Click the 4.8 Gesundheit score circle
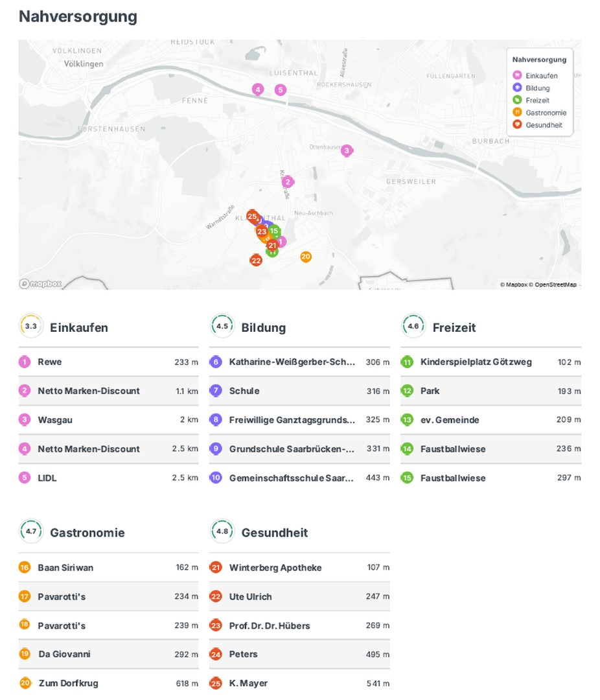 point(222,531)
